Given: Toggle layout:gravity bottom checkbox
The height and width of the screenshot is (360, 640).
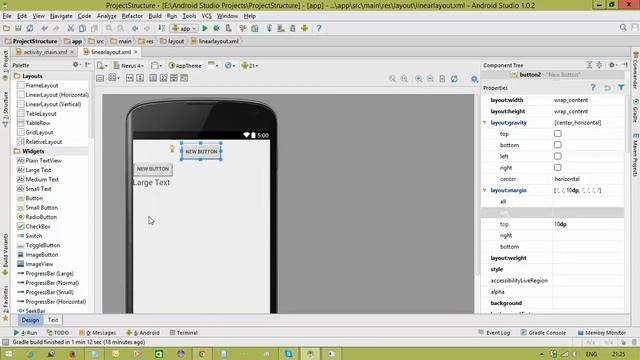Looking at the screenshot, I should point(558,145).
